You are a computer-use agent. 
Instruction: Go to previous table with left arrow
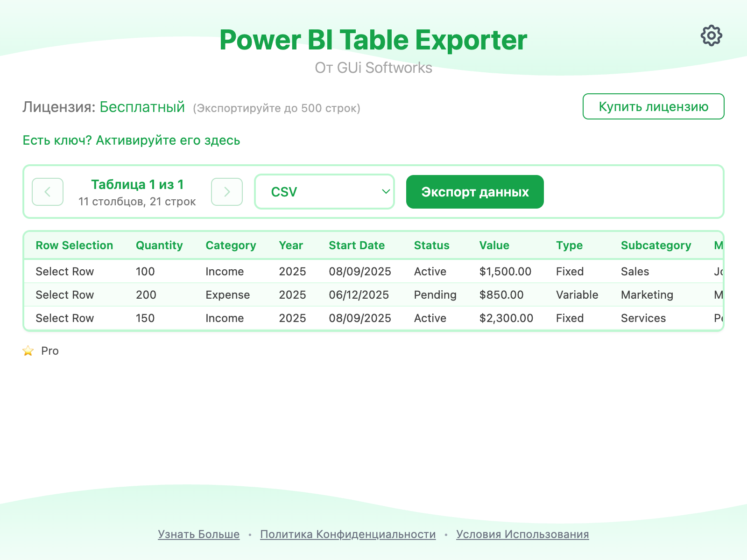pyautogui.click(x=48, y=192)
